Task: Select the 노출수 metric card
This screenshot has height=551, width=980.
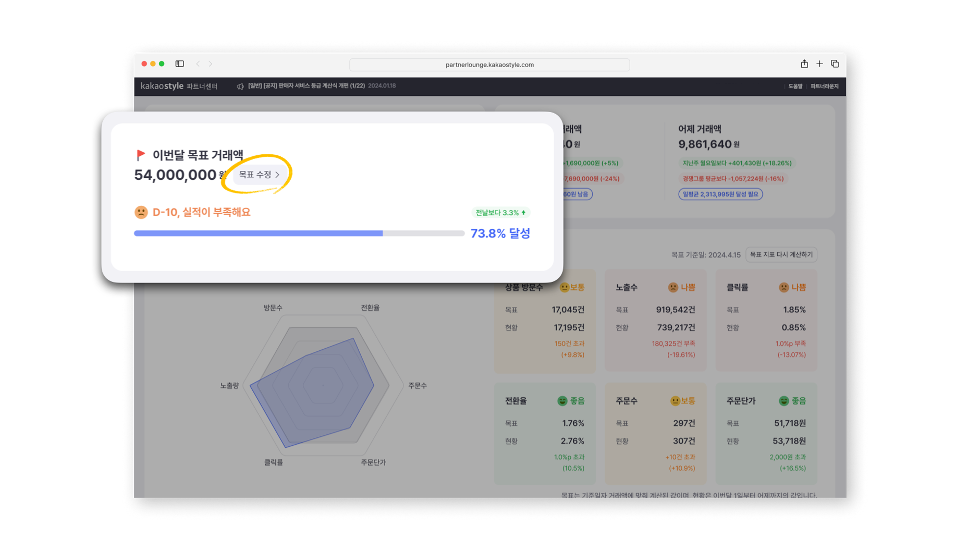Action: click(655, 320)
